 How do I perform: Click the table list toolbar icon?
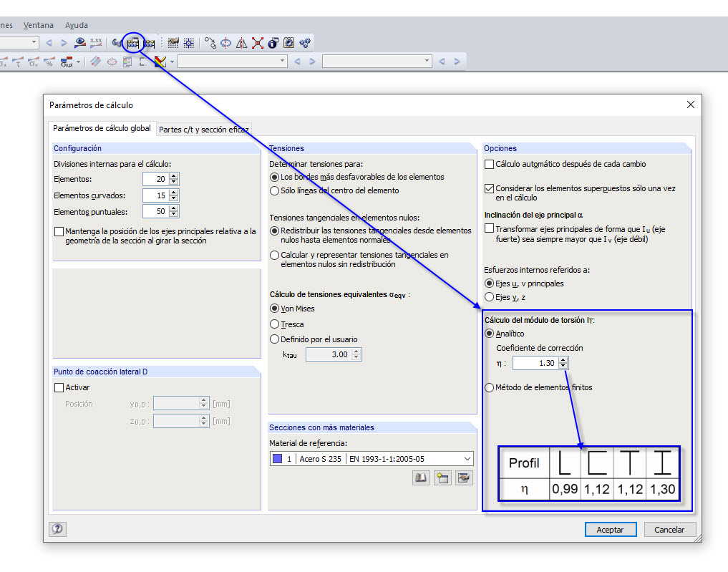127,62
